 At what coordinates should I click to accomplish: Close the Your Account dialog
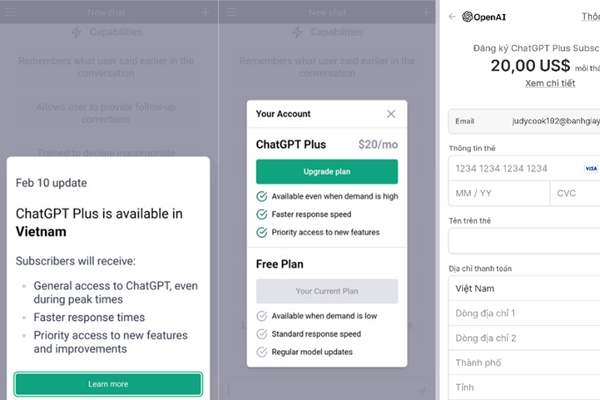tap(391, 114)
